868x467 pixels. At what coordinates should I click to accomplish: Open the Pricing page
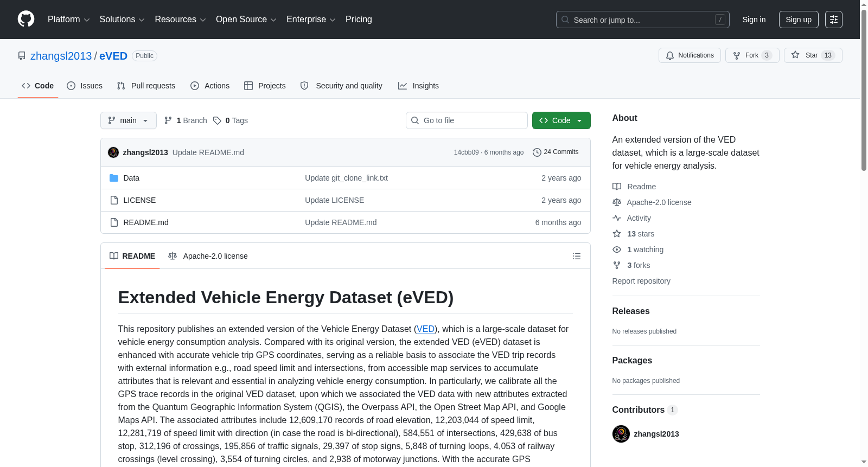point(359,20)
